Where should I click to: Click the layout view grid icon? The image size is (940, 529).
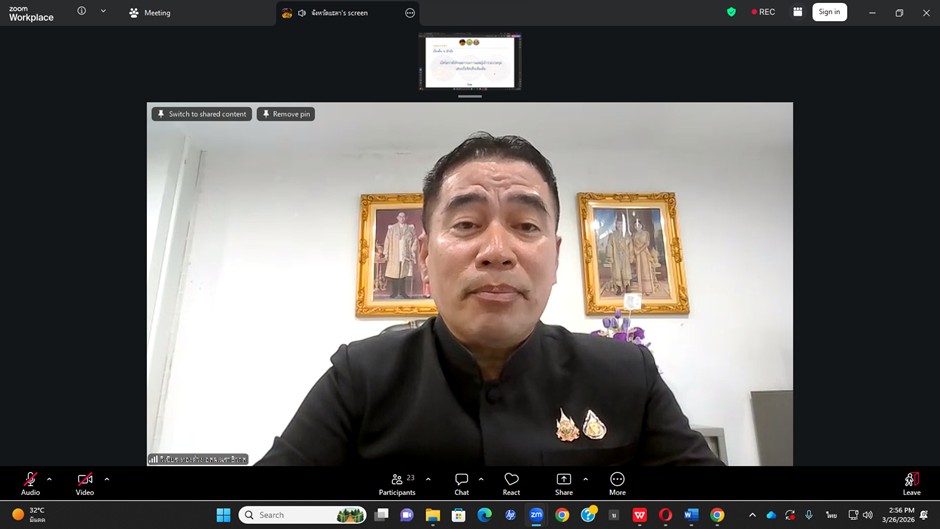(797, 12)
